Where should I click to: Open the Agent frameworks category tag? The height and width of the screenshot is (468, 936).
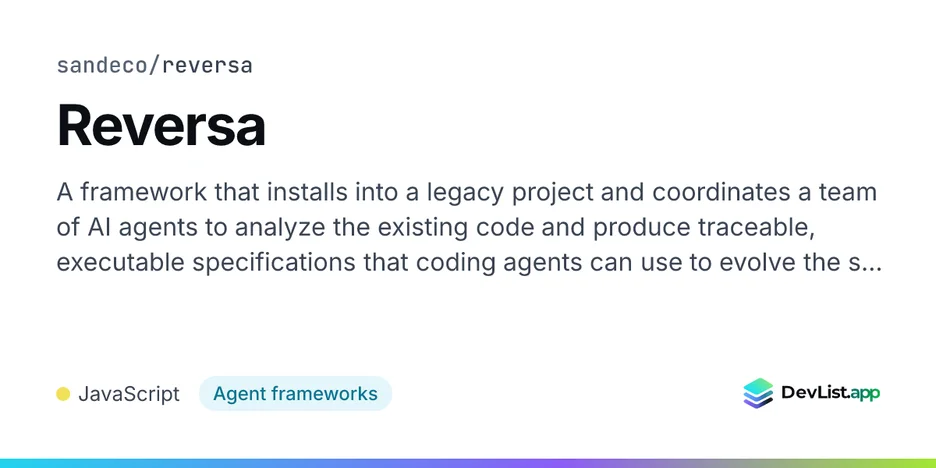[295, 394]
